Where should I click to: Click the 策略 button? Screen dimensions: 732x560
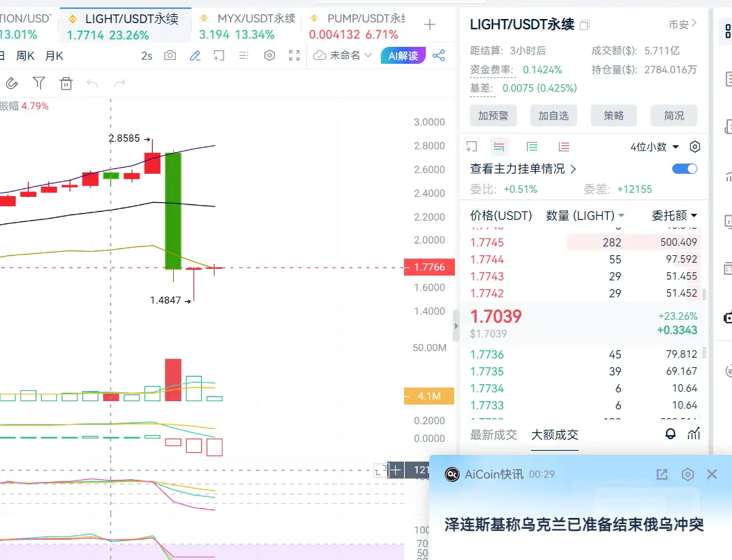[x=613, y=115]
